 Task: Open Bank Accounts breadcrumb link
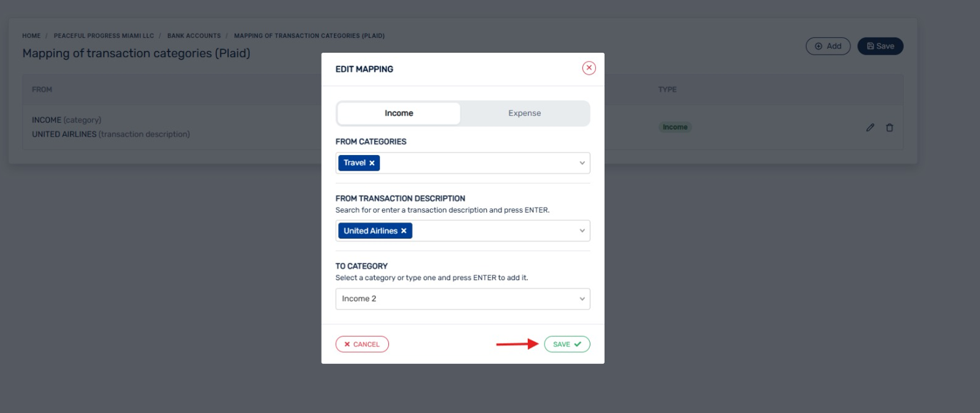coord(194,36)
